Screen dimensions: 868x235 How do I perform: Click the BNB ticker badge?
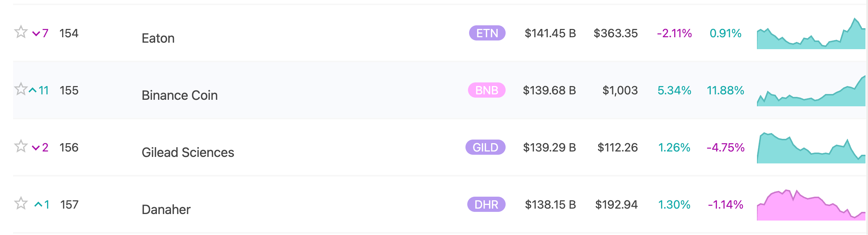click(487, 90)
